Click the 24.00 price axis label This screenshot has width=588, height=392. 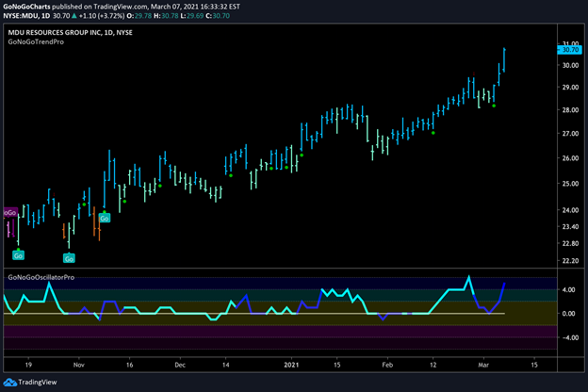point(570,210)
